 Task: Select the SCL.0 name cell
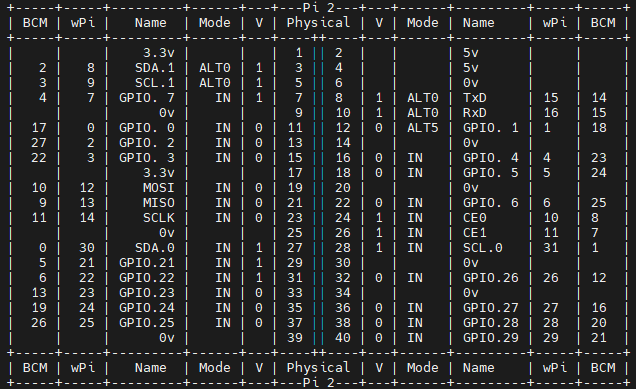[x=483, y=248]
